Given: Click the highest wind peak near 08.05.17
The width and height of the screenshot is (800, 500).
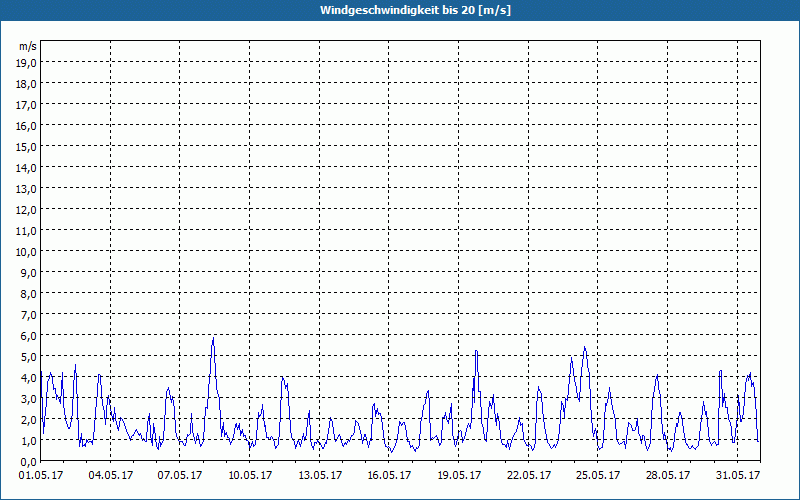Looking at the screenshot, I should coord(213,338).
